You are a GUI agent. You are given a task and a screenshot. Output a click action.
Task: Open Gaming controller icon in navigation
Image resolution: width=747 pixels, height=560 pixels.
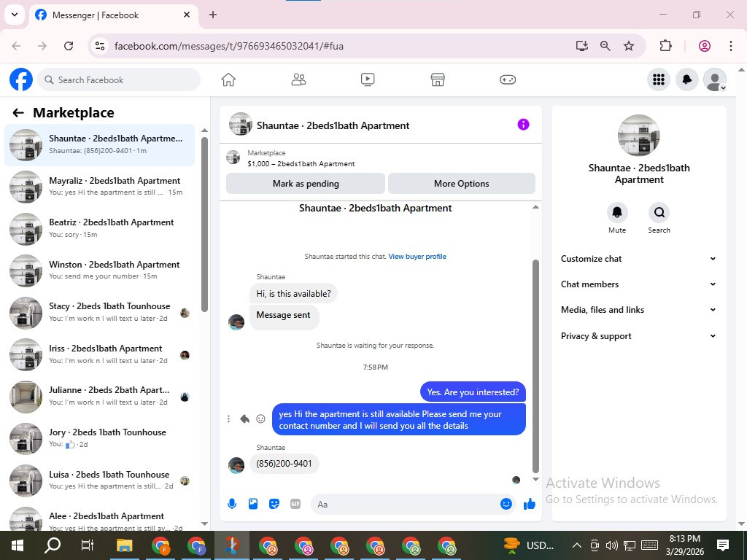click(508, 79)
